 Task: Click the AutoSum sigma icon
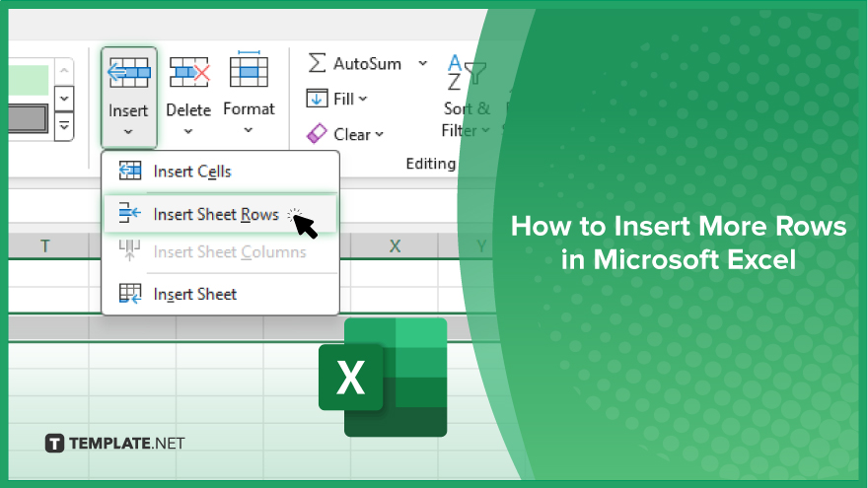click(317, 62)
